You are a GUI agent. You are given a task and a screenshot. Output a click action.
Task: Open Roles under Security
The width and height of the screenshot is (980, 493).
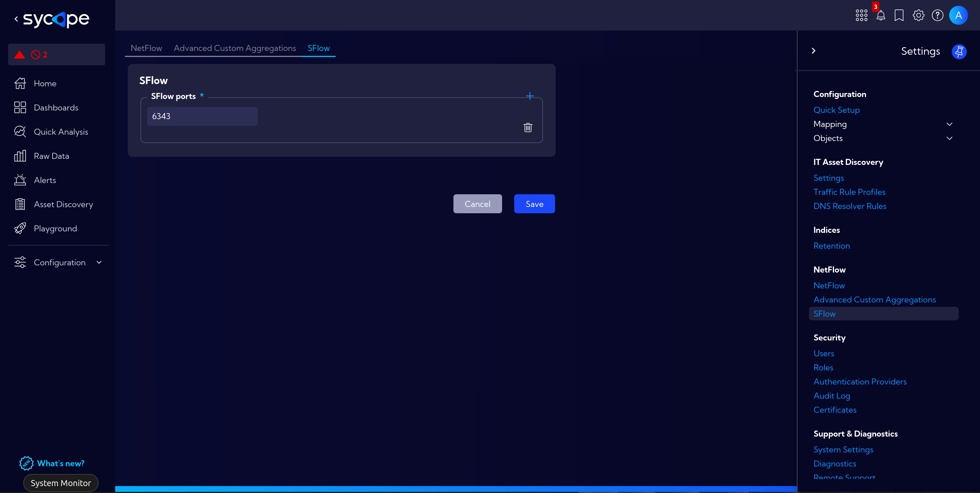823,368
